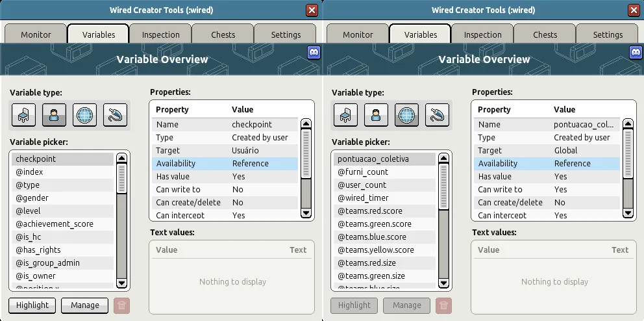Close the right Wired Creator Tools window
This screenshot has height=321, width=644.
pos(634,10)
